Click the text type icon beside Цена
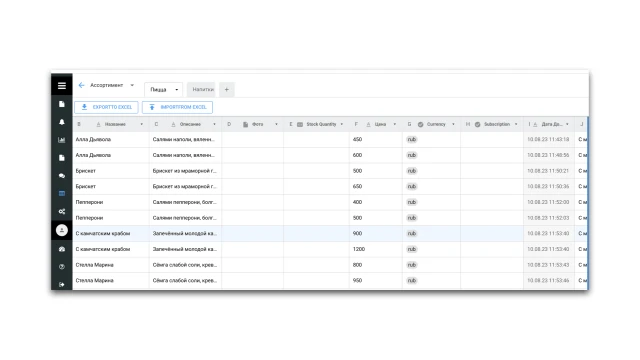This screenshot has height=360, width=640. [368, 124]
